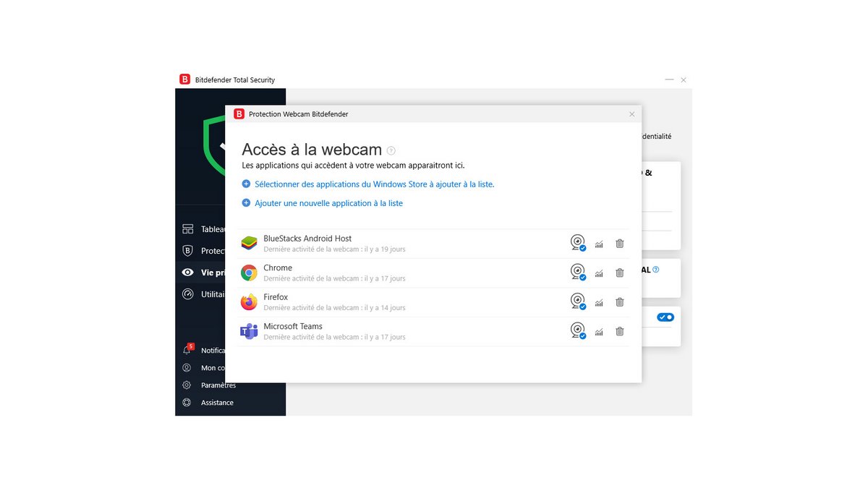Open Ajouter une nouvelle application à la liste
Image resolution: width=868 pixels, height=488 pixels.
[328, 203]
